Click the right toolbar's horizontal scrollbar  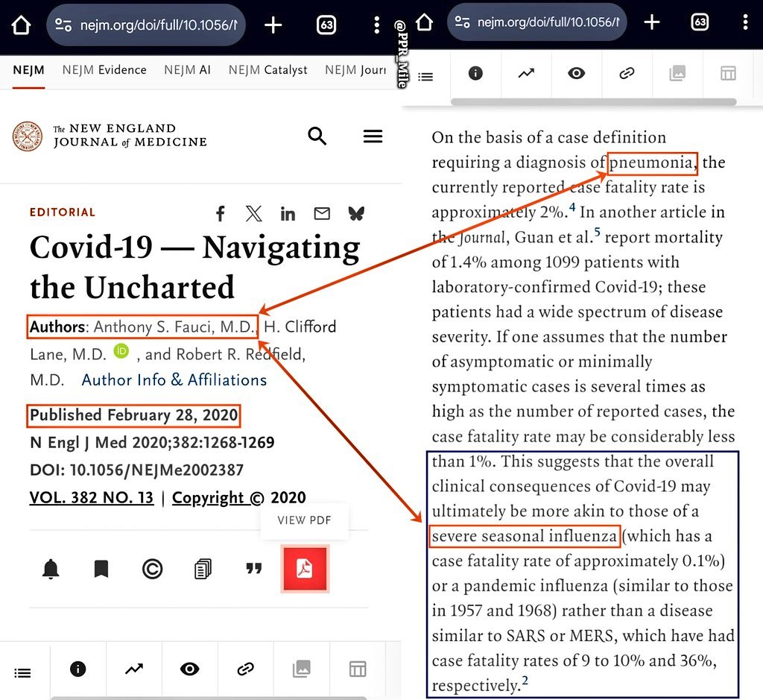593,101
